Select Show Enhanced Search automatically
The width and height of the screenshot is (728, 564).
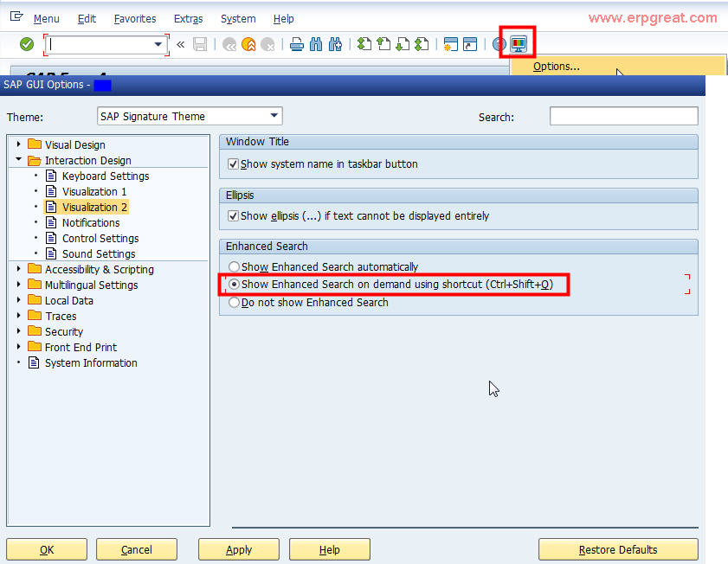pos(234,266)
